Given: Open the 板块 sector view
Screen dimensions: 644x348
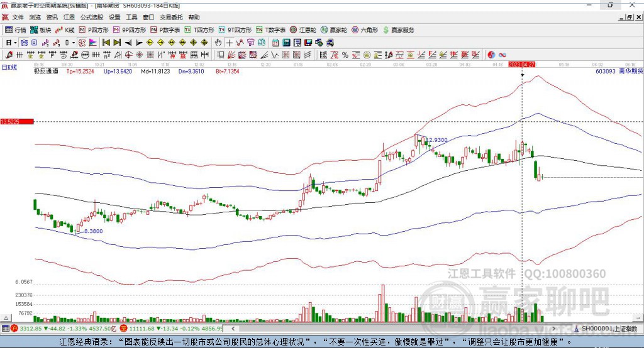Looking at the screenshot, I should coord(41,30).
